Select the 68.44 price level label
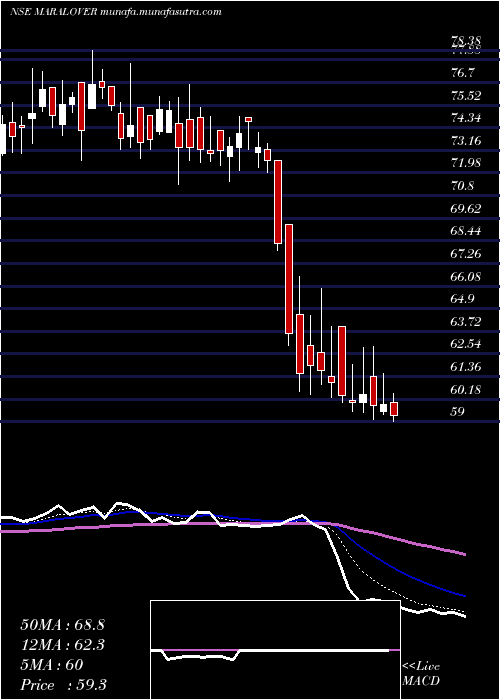 [x=467, y=231]
